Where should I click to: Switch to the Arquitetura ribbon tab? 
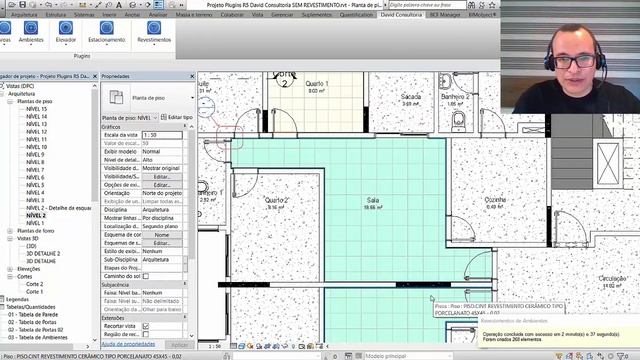24,15
